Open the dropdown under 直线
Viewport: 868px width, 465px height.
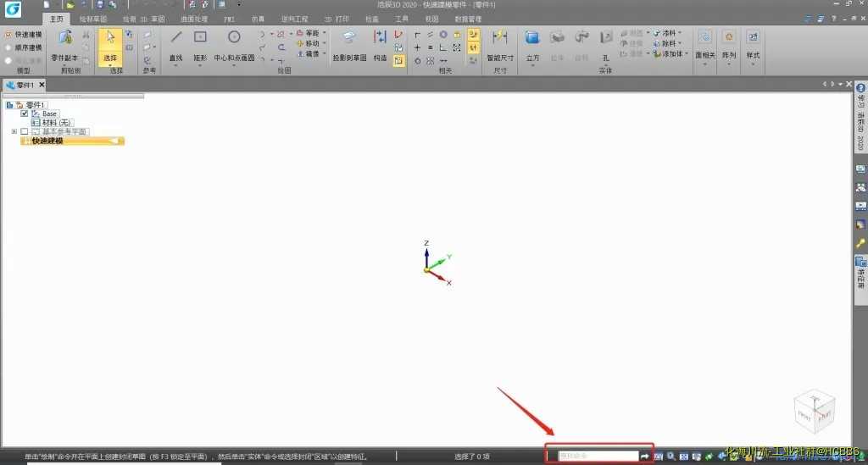[175, 66]
